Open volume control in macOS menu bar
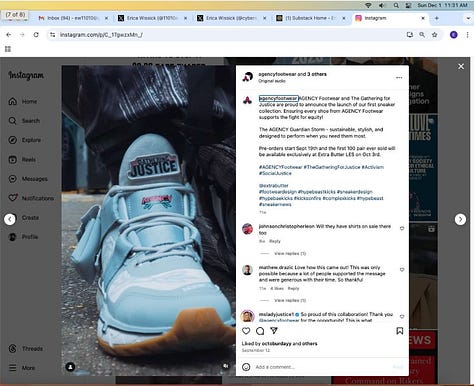The image size is (474, 386). coord(382,5)
